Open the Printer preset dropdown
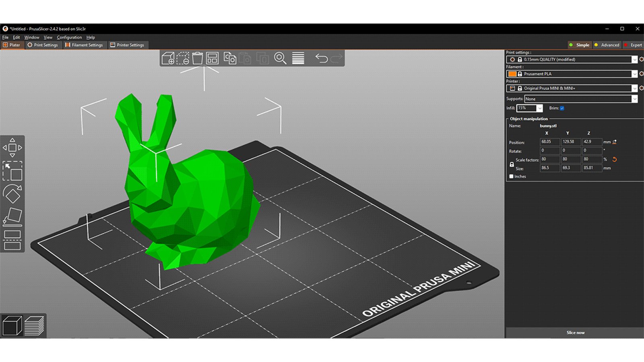Screen dimensions: 644x362 [572, 88]
